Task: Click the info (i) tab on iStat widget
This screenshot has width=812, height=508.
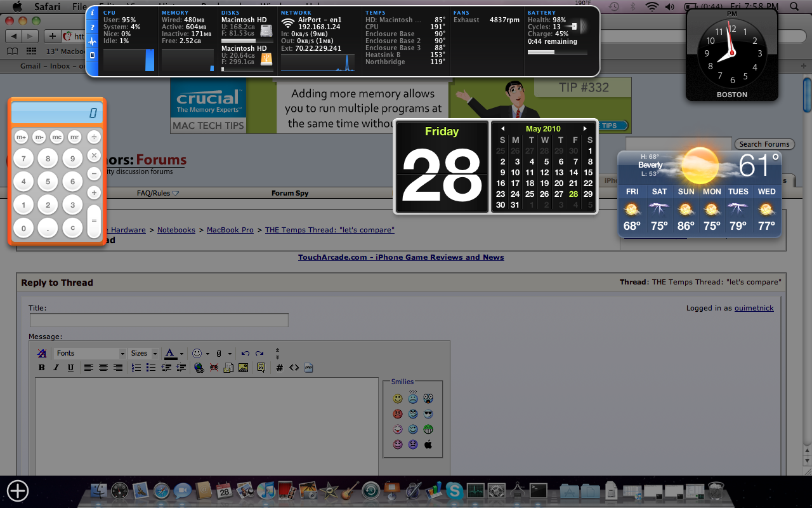Action: pos(92,13)
